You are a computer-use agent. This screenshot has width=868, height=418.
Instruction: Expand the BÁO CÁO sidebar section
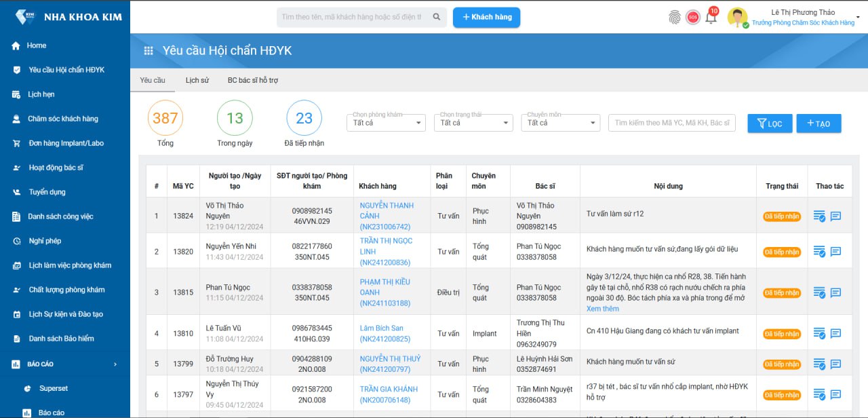[65, 364]
